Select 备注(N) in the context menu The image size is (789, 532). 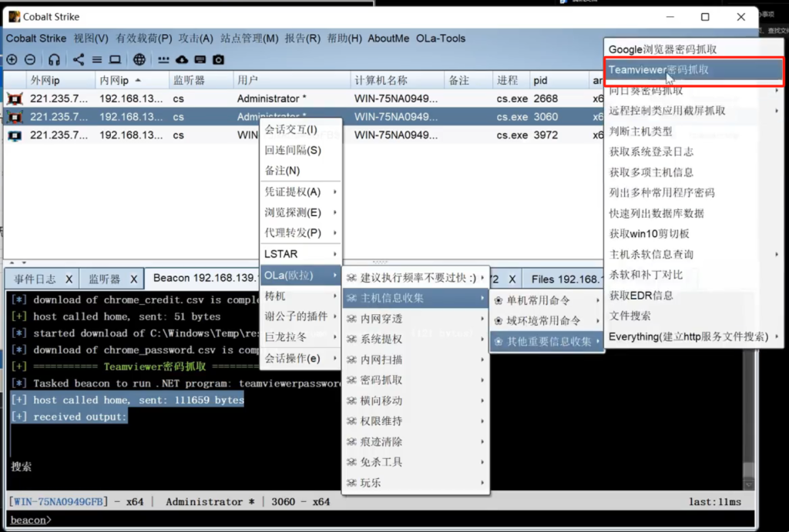[x=300, y=171]
